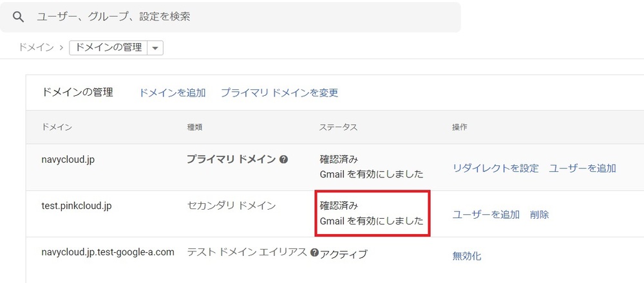644x283 pixels.
Task: Click the 種類 column header
Action: click(x=195, y=127)
